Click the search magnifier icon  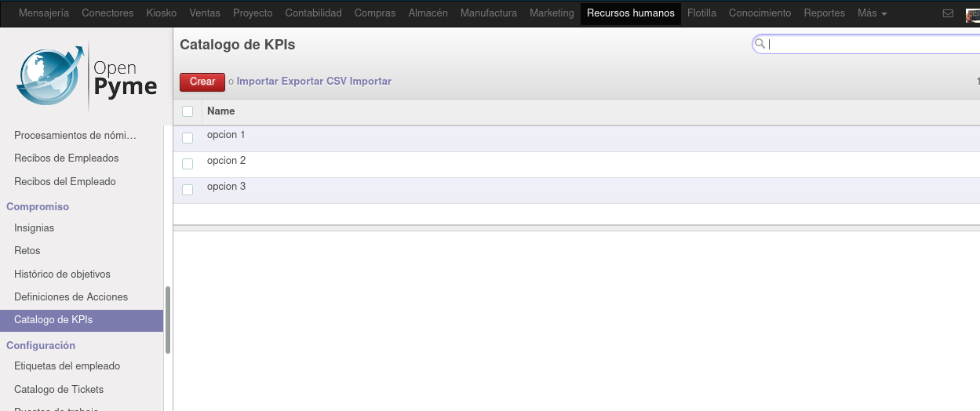(760, 45)
